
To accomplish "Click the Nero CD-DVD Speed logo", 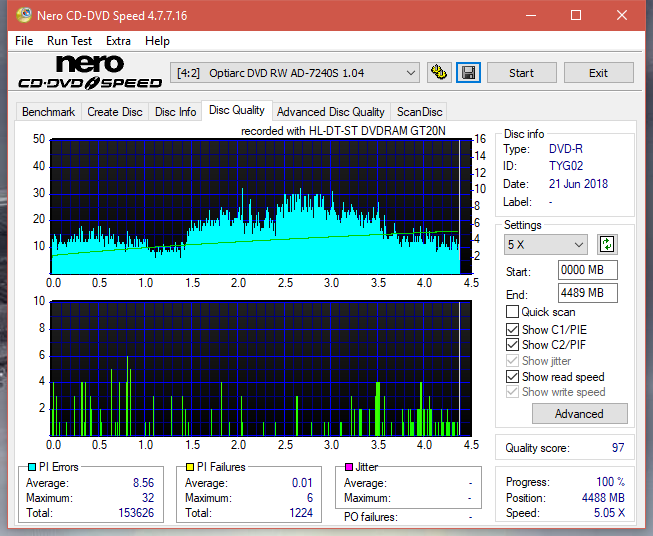I will [90, 72].
